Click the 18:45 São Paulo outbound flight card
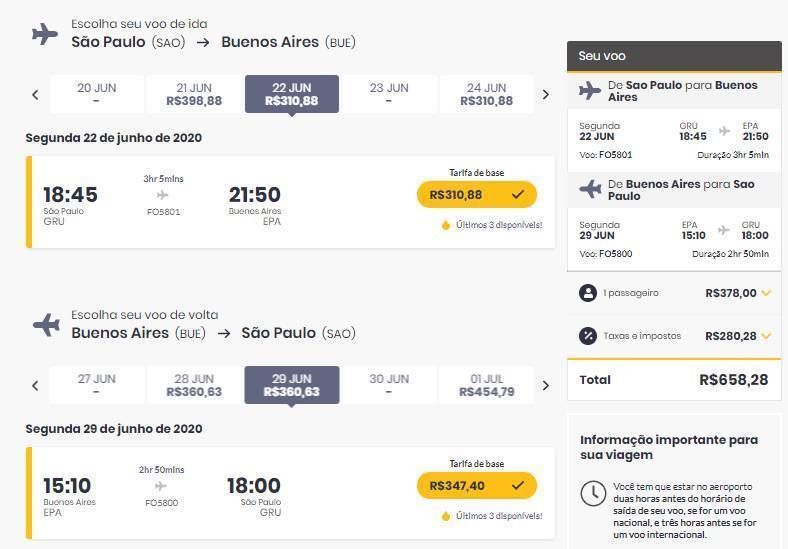The width and height of the screenshot is (788, 549). point(290,202)
